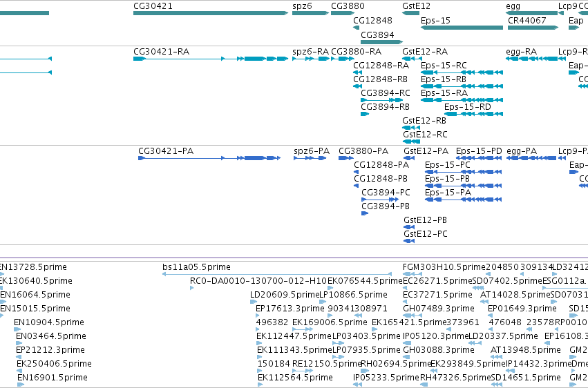The image size is (588, 388).
Task: Click the GstE12 gene label
Action: click(x=416, y=6)
